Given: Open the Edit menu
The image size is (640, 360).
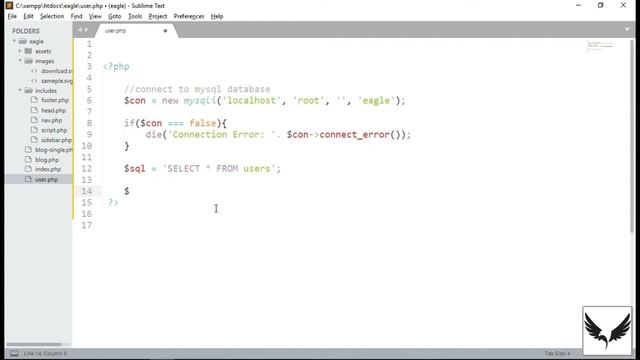Looking at the screenshot, I should pos(28,16).
